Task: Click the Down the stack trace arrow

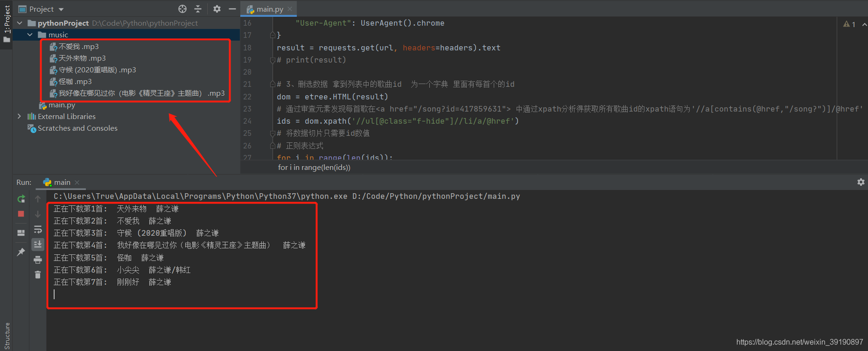Action: 38,214
